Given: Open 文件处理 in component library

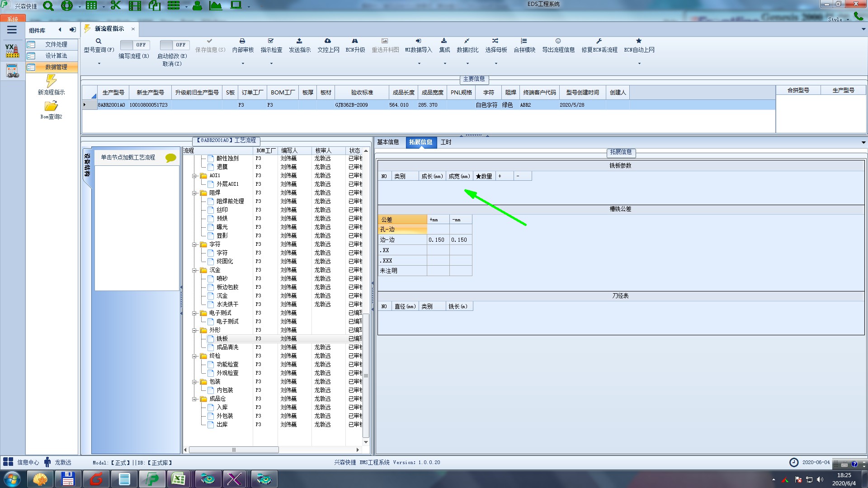Looking at the screenshot, I should click(52, 44).
